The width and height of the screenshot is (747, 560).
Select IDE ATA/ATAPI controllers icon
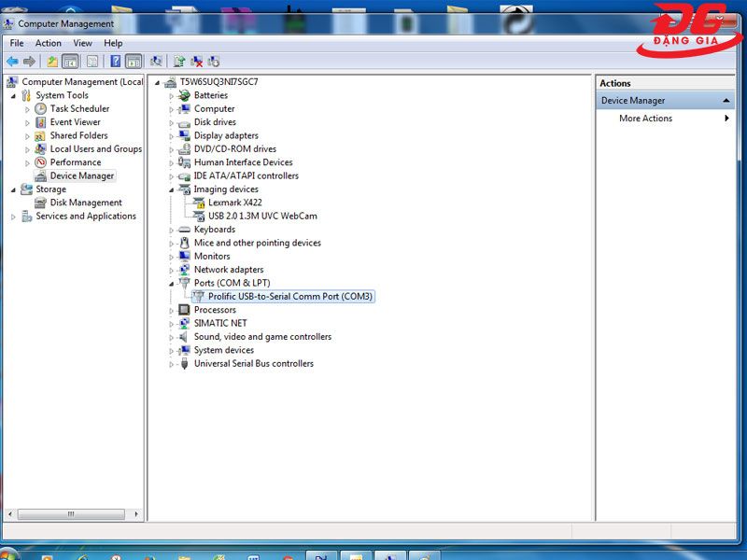tap(184, 176)
